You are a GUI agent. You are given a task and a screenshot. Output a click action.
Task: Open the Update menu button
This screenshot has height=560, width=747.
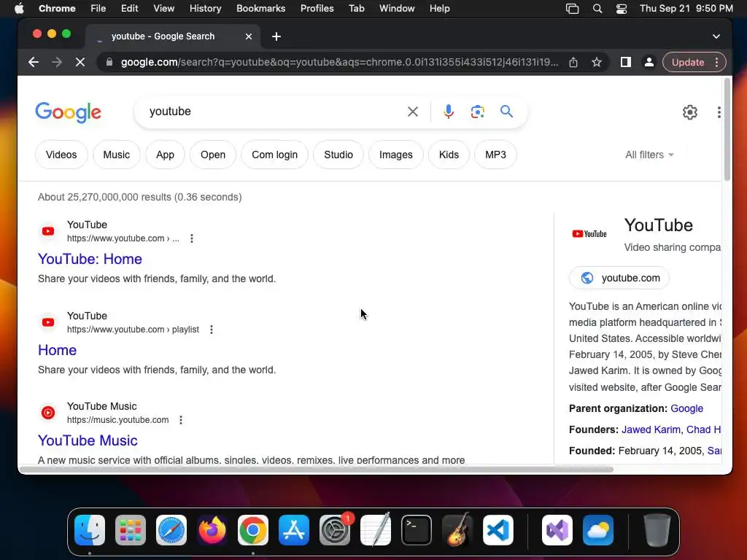pyautogui.click(x=694, y=62)
